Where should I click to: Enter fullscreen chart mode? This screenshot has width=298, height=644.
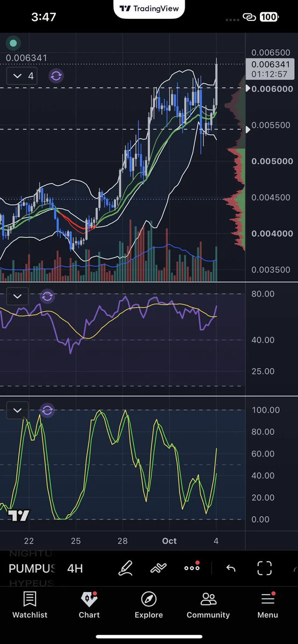(264, 568)
